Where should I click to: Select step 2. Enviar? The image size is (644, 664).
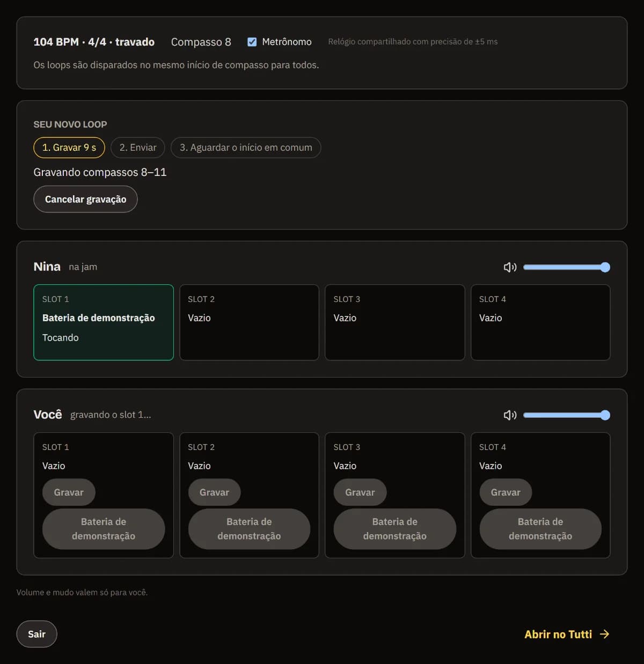click(x=138, y=147)
